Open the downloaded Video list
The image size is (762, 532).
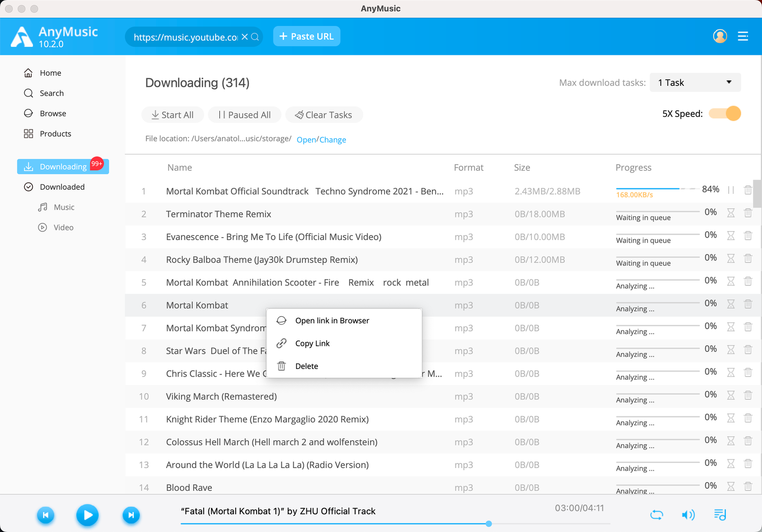point(56,227)
